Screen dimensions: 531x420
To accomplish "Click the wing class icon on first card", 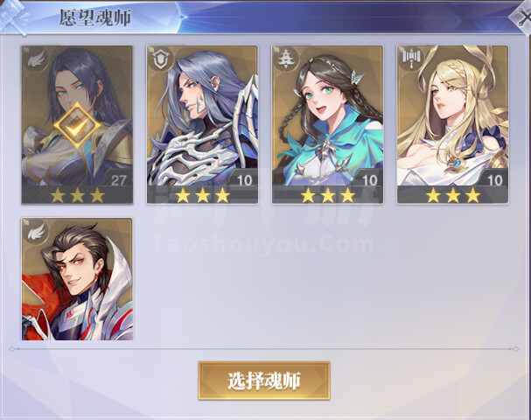I will click(x=37, y=60).
